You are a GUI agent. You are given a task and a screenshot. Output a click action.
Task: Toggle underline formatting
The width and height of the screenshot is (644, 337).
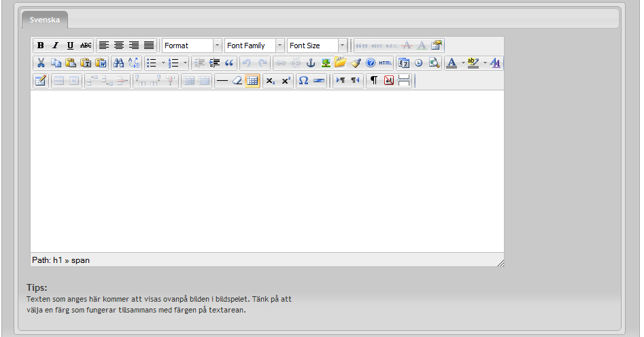tap(70, 46)
